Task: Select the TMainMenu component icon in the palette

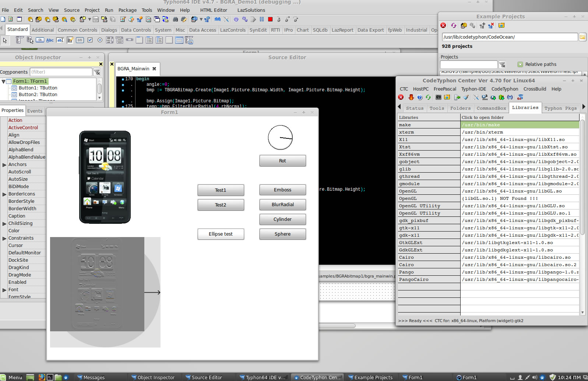Action: click(x=20, y=40)
